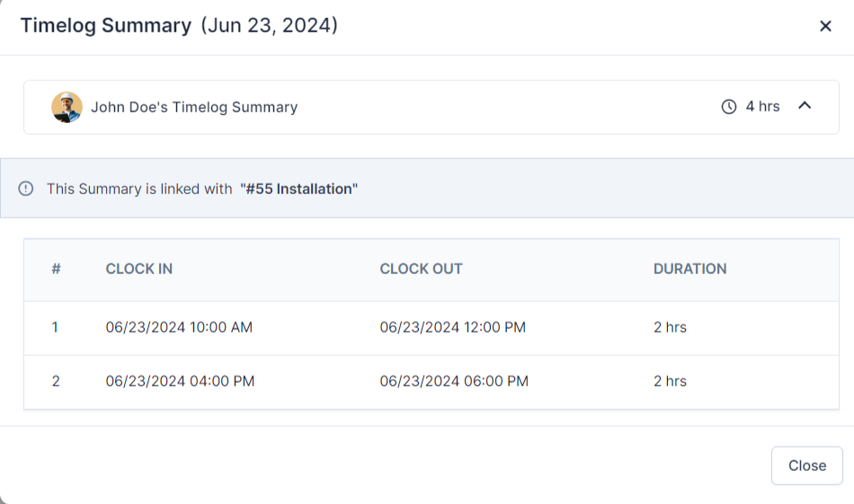The image size is (854, 504).
Task: Click the # column header
Action: pos(56,269)
